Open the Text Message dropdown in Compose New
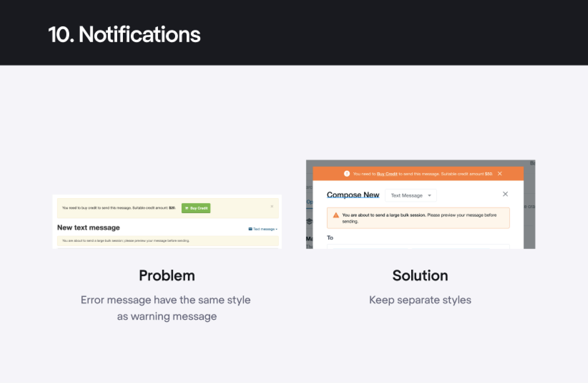The width and height of the screenshot is (588, 383). point(411,195)
